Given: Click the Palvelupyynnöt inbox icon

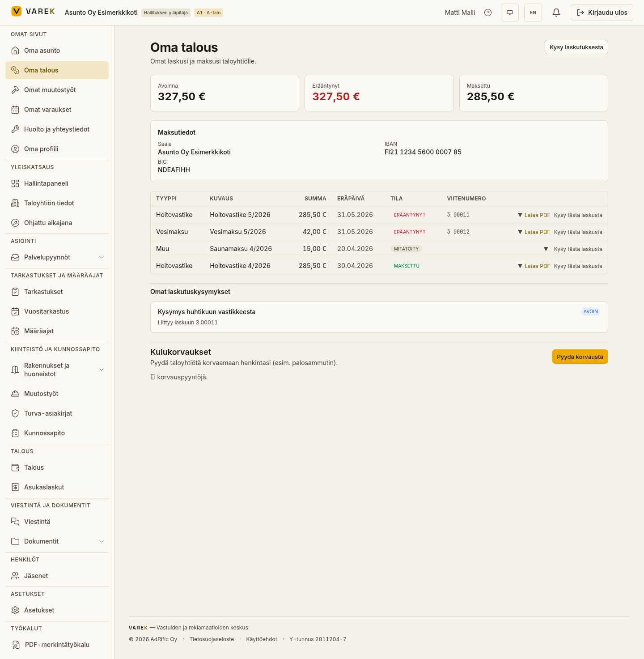Looking at the screenshot, I should (15, 257).
